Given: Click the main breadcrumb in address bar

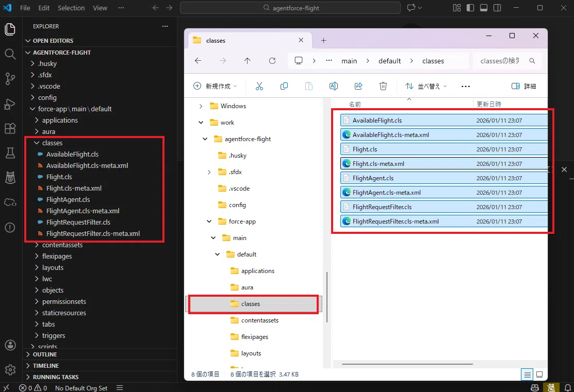Looking at the screenshot, I should pos(349,61).
